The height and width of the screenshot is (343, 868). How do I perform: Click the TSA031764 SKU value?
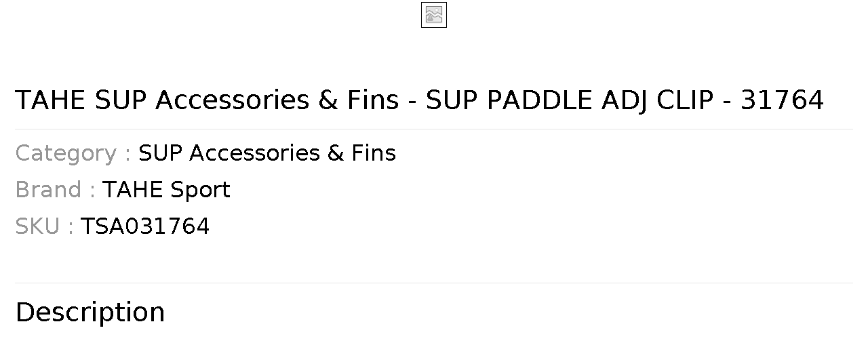tap(145, 226)
